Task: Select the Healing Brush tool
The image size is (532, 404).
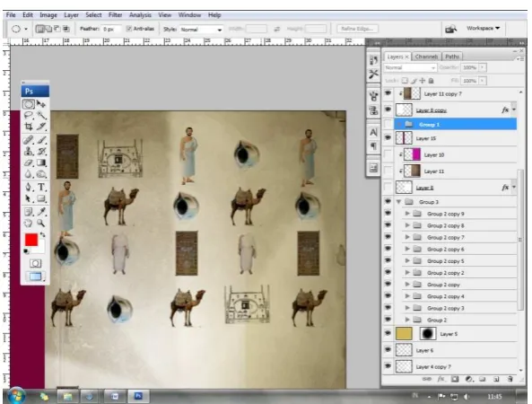Action: point(28,140)
